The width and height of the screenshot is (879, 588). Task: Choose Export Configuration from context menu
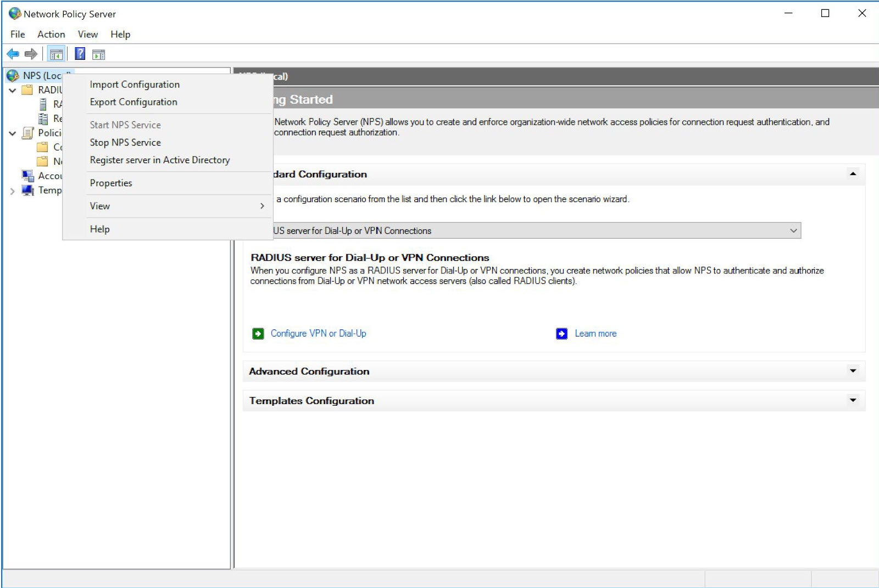pyautogui.click(x=168, y=102)
